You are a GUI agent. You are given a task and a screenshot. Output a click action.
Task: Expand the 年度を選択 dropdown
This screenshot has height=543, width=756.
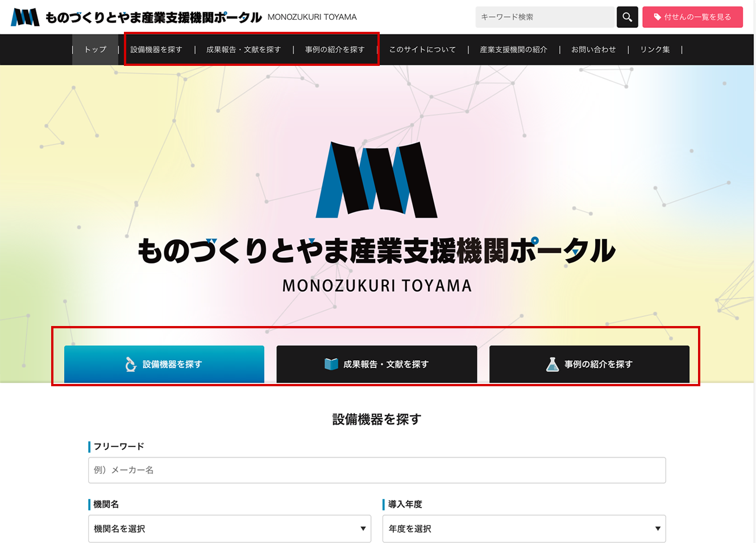[524, 529]
